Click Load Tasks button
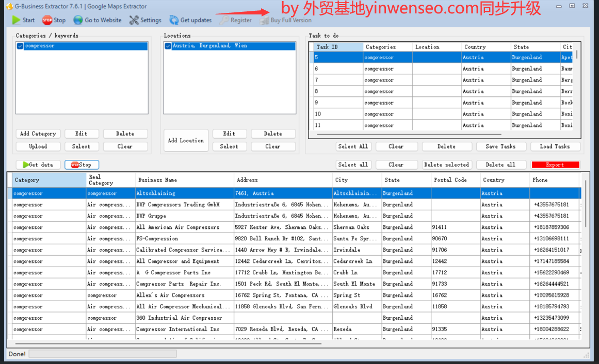The width and height of the screenshot is (599, 364). pyautogui.click(x=555, y=146)
